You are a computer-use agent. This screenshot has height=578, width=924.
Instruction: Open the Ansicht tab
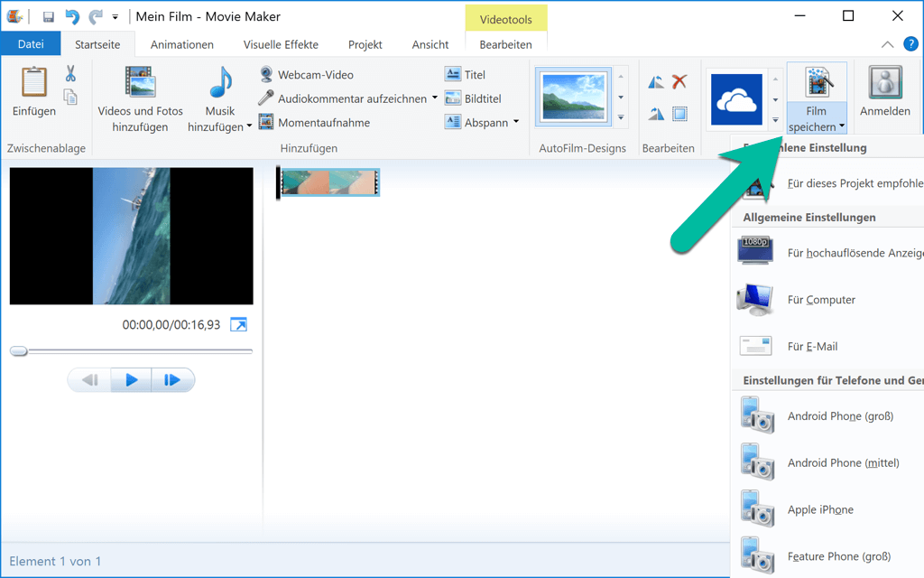point(430,45)
